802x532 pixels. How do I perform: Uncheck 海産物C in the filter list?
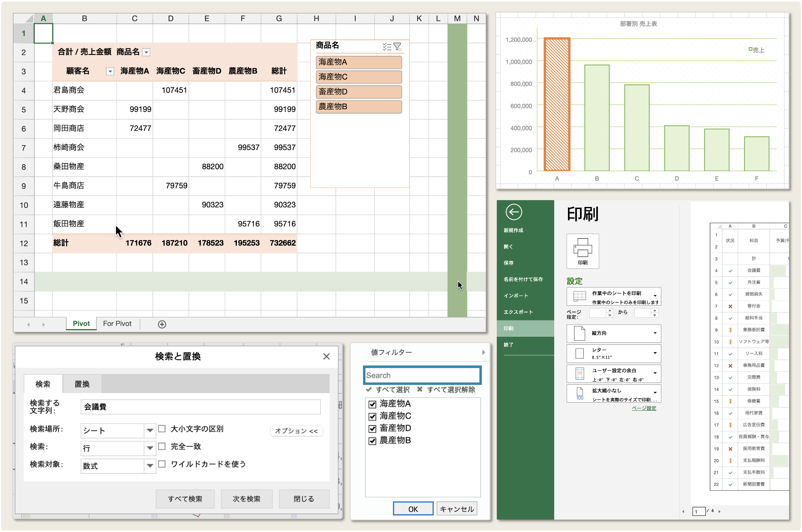[x=372, y=416]
